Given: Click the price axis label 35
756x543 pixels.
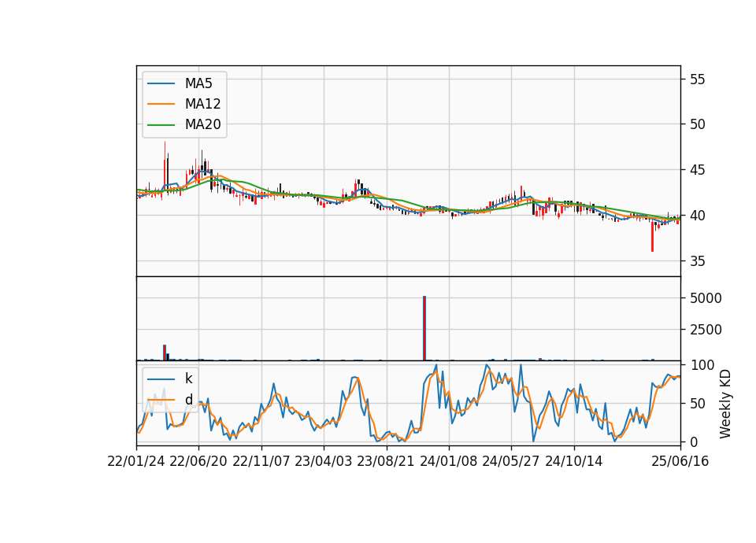Looking at the screenshot, I should (x=697, y=261).
